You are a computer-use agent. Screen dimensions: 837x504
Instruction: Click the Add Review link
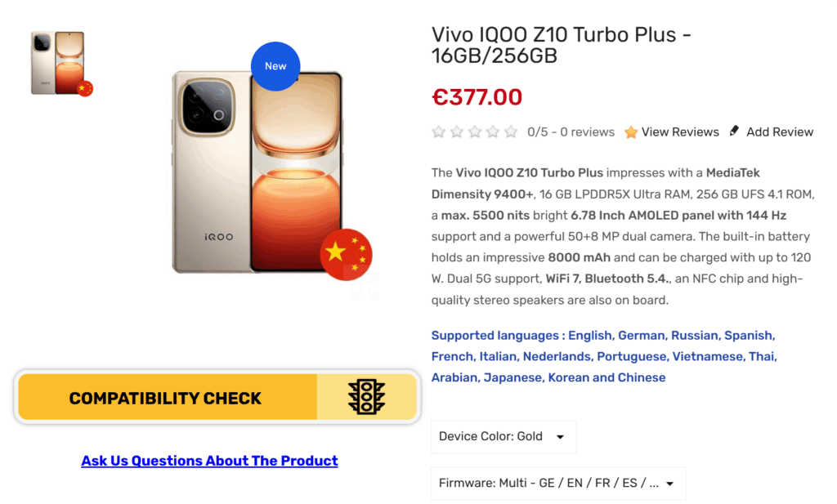[x=780, y=132]
